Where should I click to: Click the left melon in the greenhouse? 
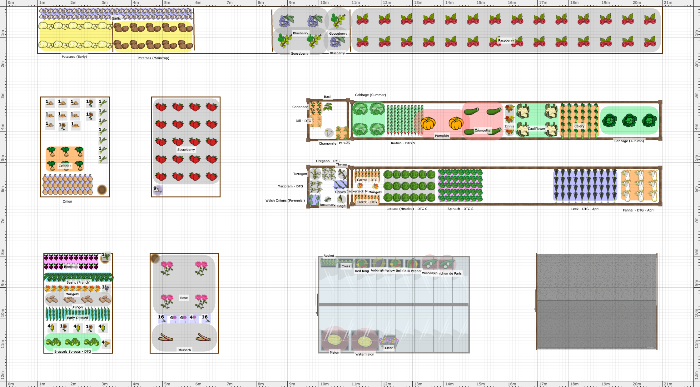pos(334,341)
